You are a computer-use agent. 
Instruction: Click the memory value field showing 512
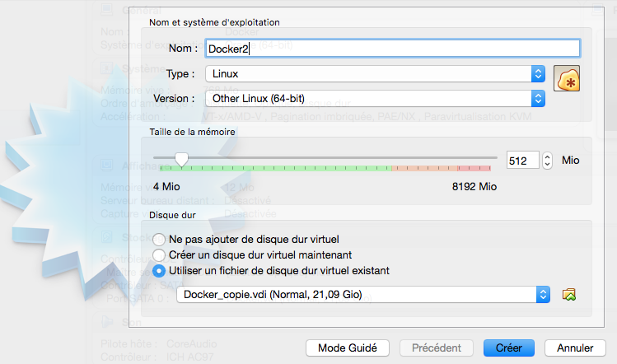pos(522,160)
